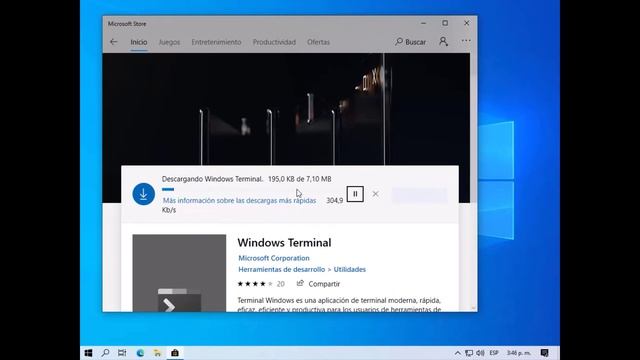Image resolution: width=640 pixels, height=360 pixels.
Task: Open the Entretenimiento tab
Action: pos(216,42)
